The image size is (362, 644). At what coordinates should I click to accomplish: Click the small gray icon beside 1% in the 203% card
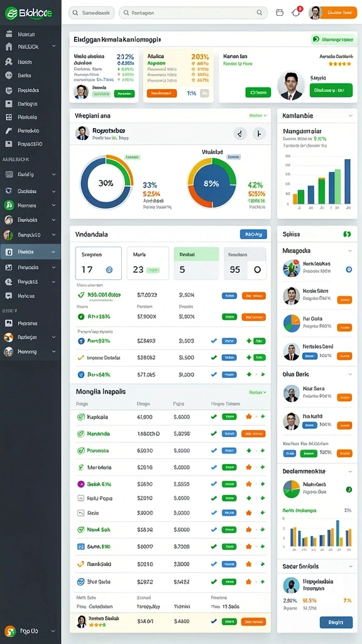(x=204, y=93)
